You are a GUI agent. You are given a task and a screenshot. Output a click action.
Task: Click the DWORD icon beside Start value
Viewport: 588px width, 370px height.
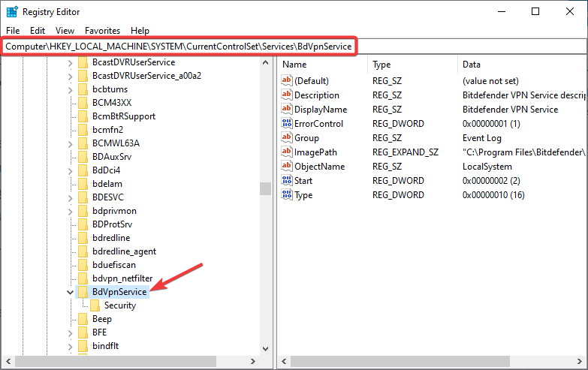pyautogui.click(x=287, y=180)
